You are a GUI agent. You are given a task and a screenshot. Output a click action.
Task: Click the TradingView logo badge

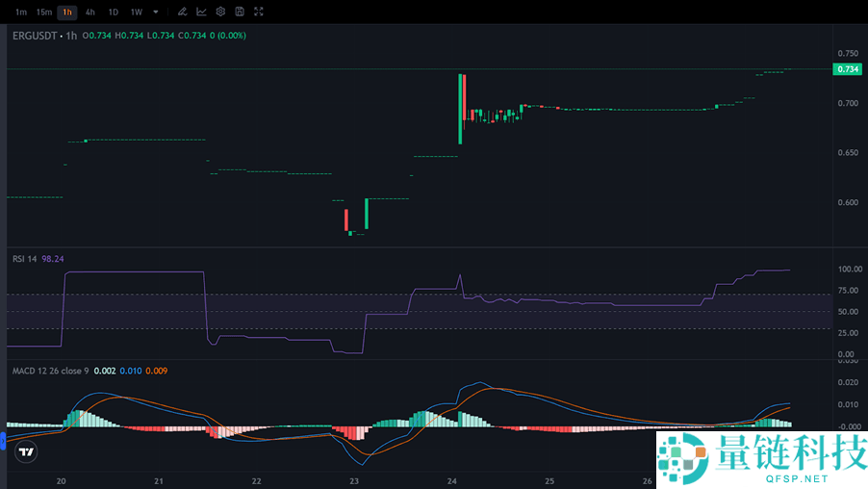(x=27, y=451)
